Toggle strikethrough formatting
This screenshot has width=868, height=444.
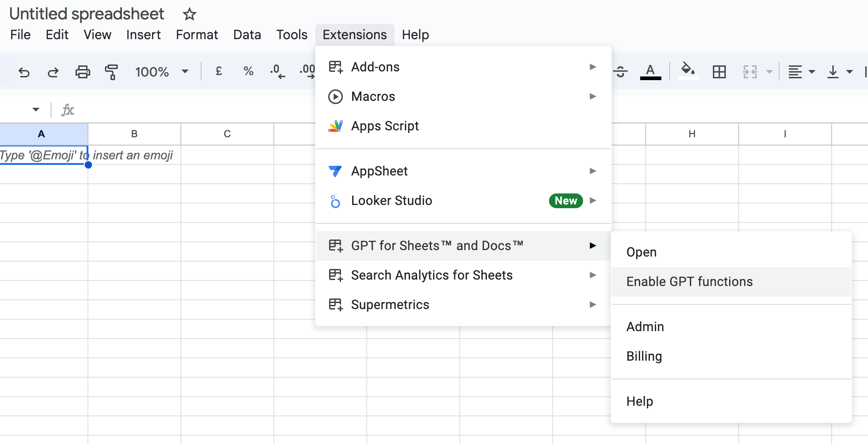(620, 72)
